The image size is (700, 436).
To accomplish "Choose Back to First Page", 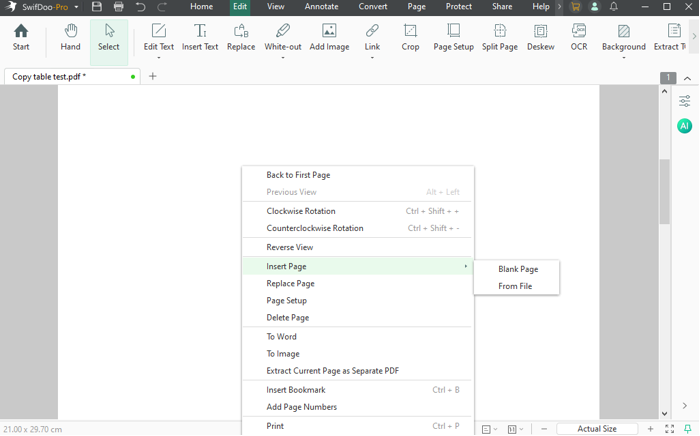I will (x=358, y=175).
